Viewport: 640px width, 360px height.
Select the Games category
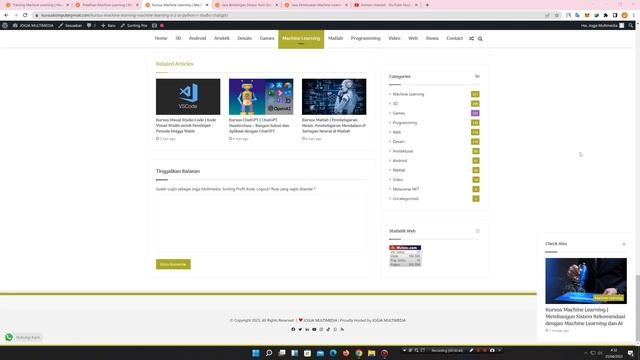(x=399, y=113)
